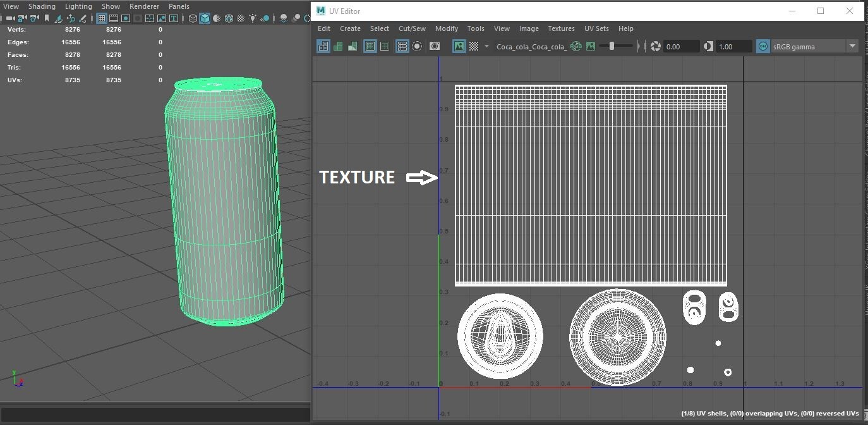Toggle the grid view icon in UV Editor toolbar
The image size is (868, 425).
[x=402, y=46]
